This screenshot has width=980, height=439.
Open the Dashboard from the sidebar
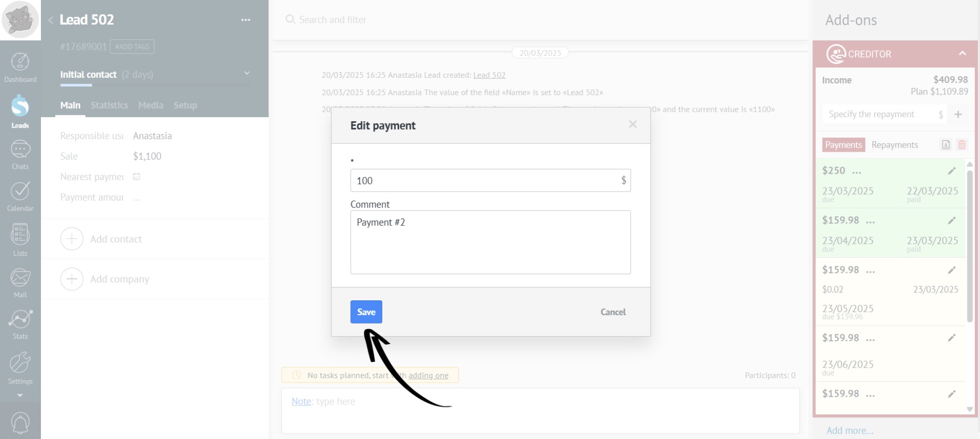20,68
